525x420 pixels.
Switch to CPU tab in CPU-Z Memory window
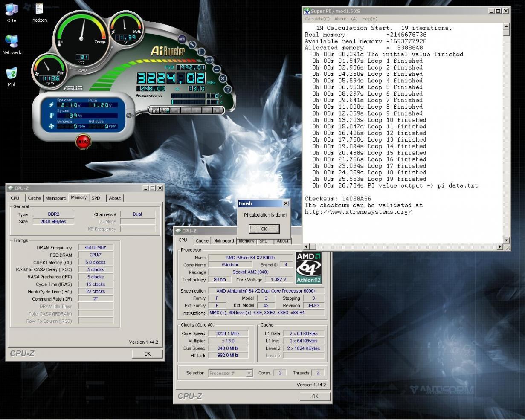[15, 198]
